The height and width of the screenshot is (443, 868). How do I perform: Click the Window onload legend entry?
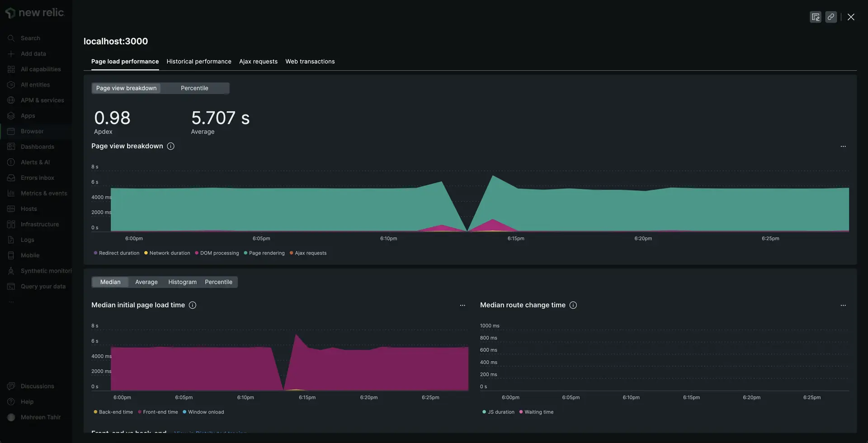(203, 412)
